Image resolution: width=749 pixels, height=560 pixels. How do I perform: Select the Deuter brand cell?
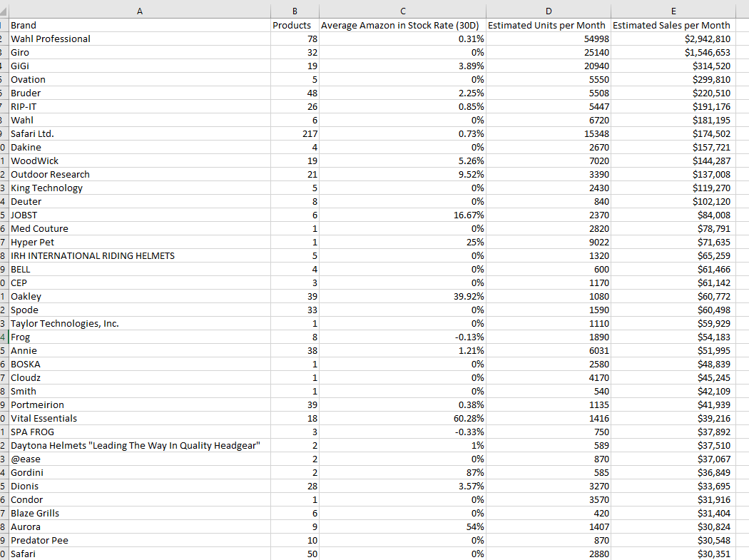tap(140, 202)
